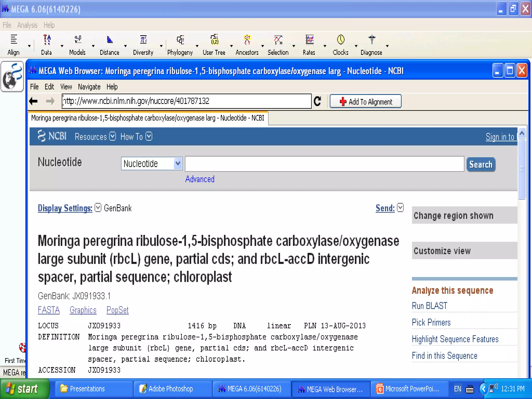Expand Change region shown panel

click(464, 215)
